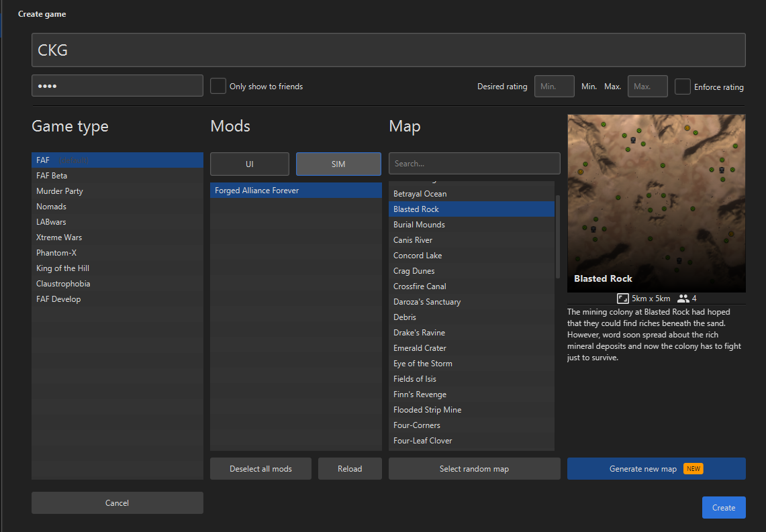Select Fields of Isis map
The image size is (766, 532).
tap(471, 379)
